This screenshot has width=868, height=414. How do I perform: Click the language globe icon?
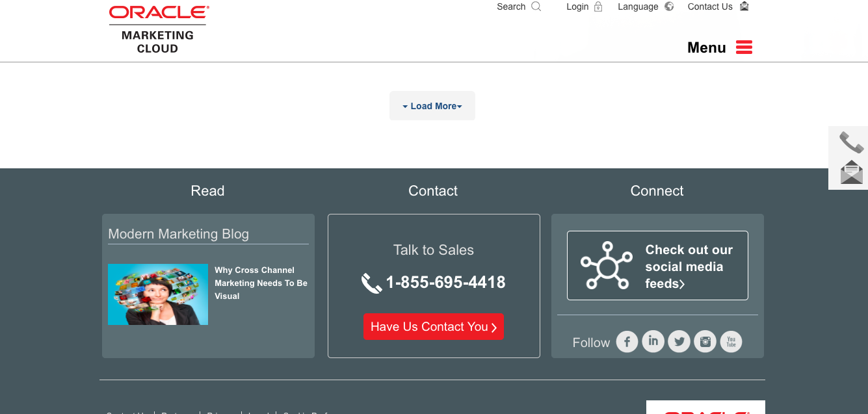click(x=669, y=6)
